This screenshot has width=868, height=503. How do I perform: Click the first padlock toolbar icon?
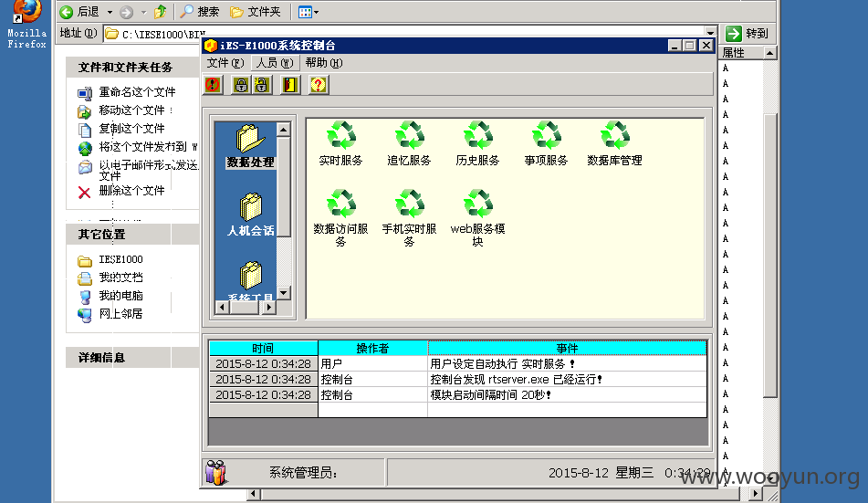[x=241, y=85]
